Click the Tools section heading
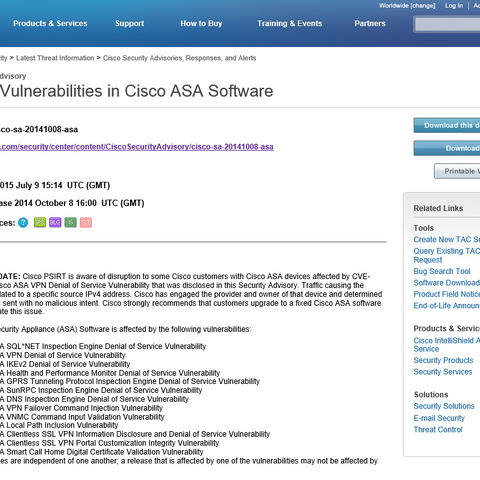Viewport: 480px width, 480px height. point(424,228)
